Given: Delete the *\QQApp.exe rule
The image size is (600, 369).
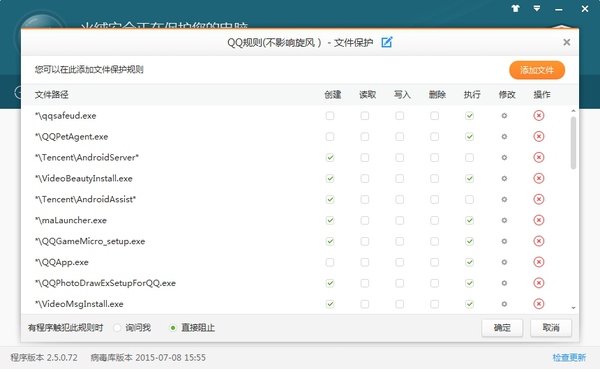Looking at the screenshot, I should pos(539,262).
